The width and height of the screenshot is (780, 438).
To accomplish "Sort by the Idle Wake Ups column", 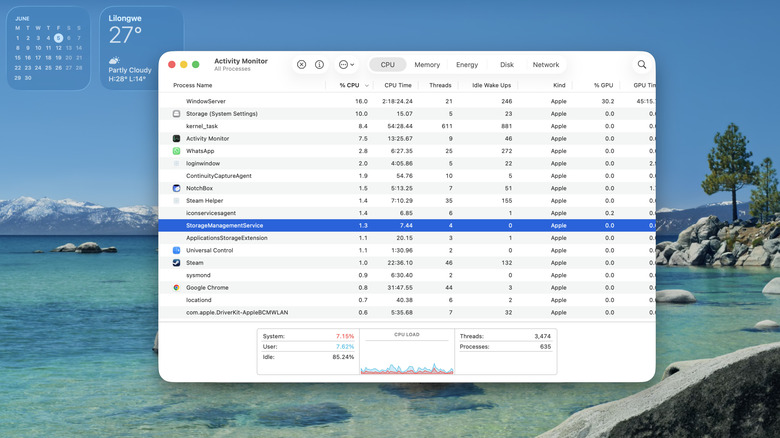I will (491, 85).
